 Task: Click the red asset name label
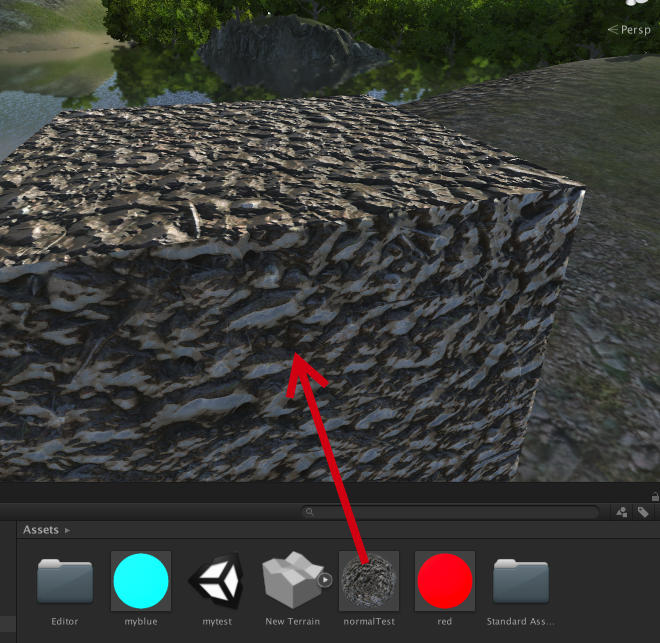coord(444,622)
